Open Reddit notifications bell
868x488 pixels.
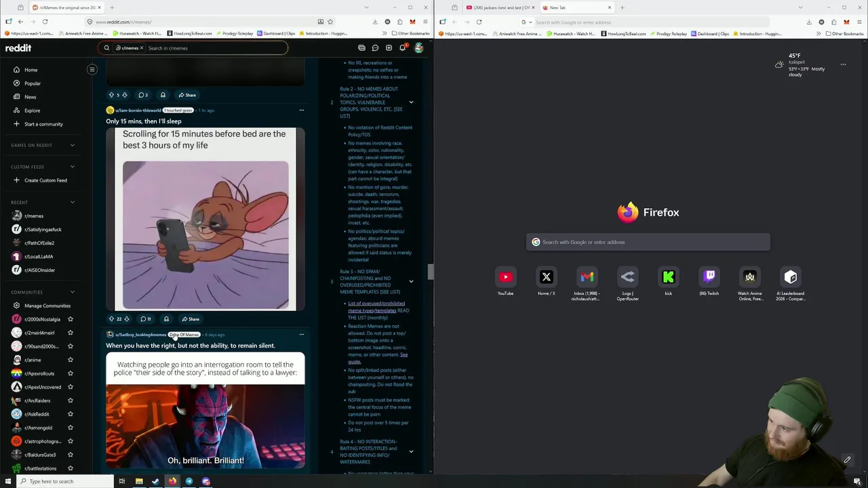coord(402,48)
